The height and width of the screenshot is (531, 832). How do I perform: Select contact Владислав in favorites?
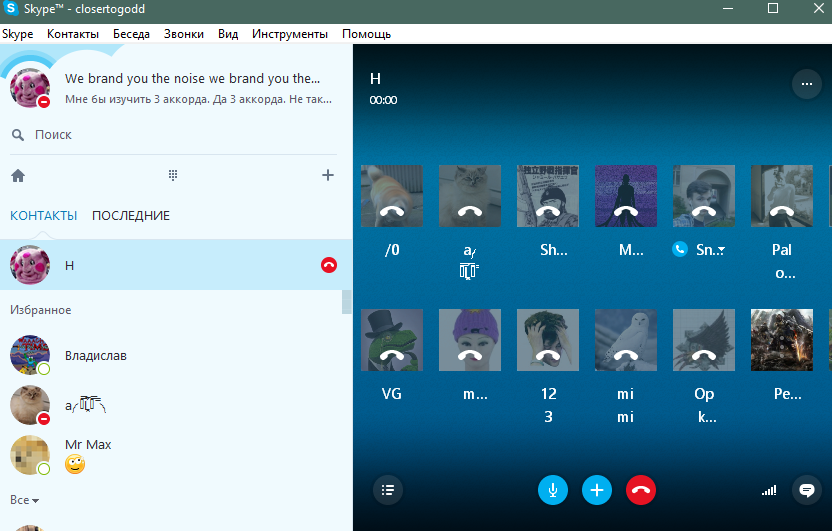point(95,356)
